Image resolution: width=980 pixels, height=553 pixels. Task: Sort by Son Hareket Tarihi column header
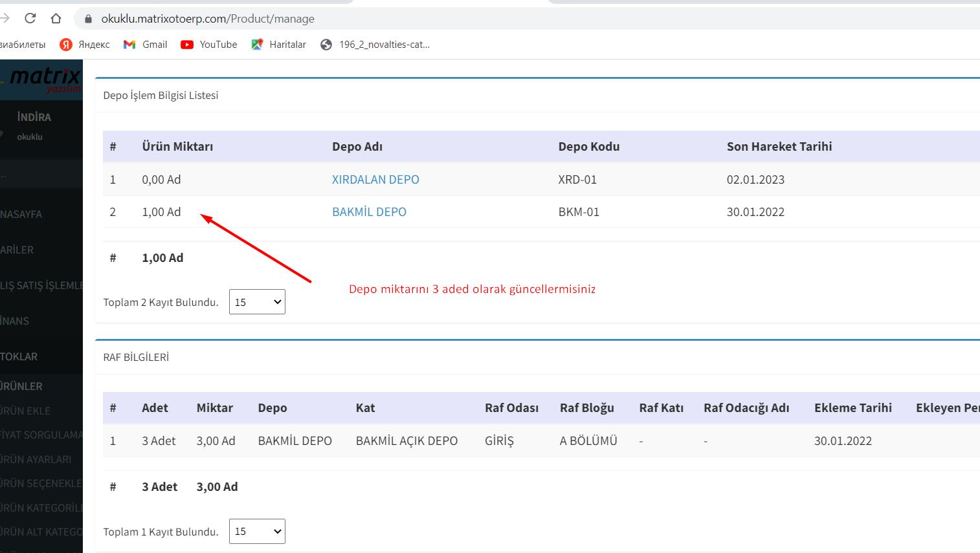pos(779,147)
